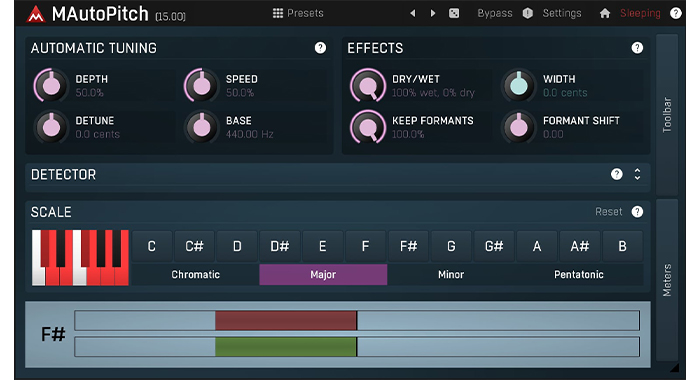Open Detector panel help icon

point(617,174)
